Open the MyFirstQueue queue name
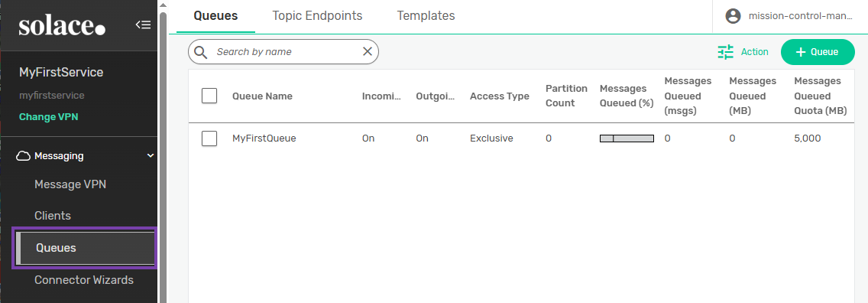This screenshot has width=868, height=303. (264, 138)
